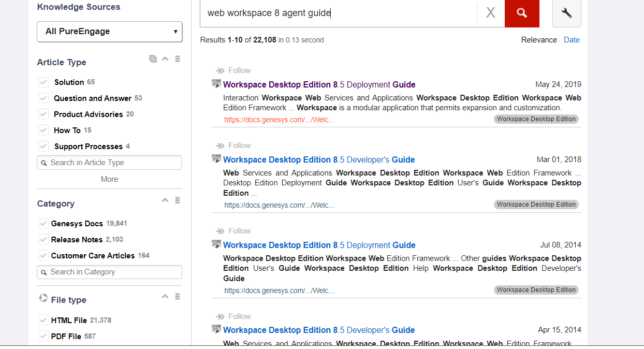Click Workspace Desktop Edition tag on first result
Screen dimensions: 644x349
[536, 119]
